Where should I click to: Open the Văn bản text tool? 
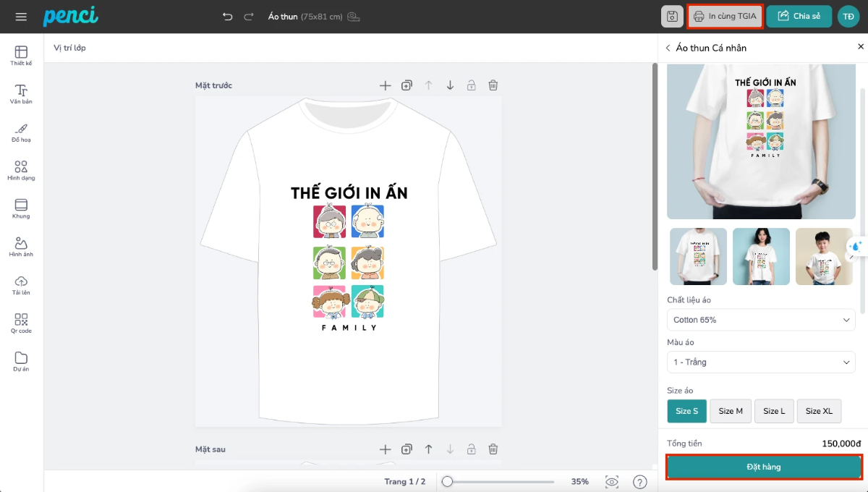21,94
